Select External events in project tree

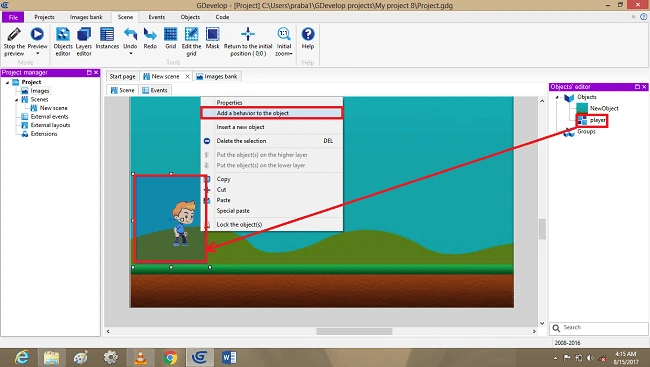pyautogui.click(x=49, y=117)
